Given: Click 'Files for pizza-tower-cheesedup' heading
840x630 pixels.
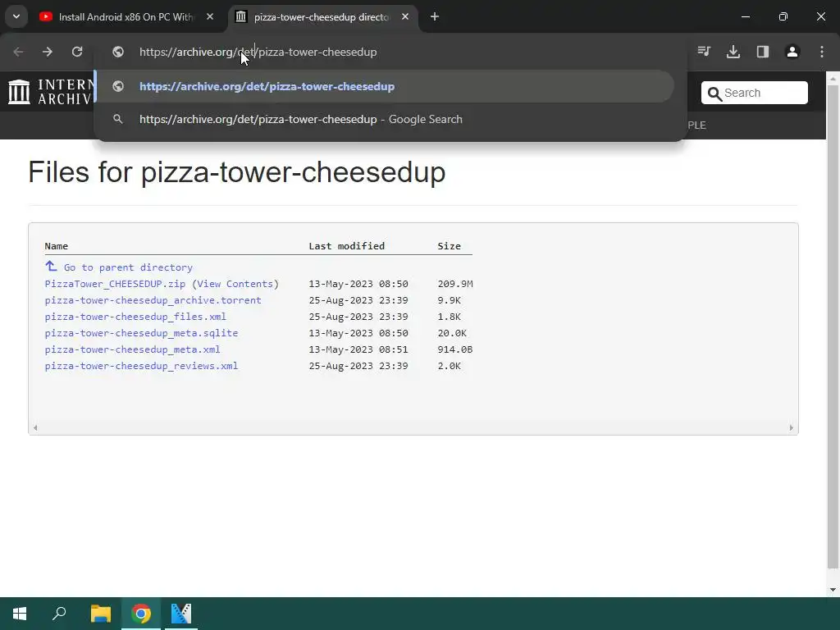Looking at the screenshot, I should pos(237,172).
